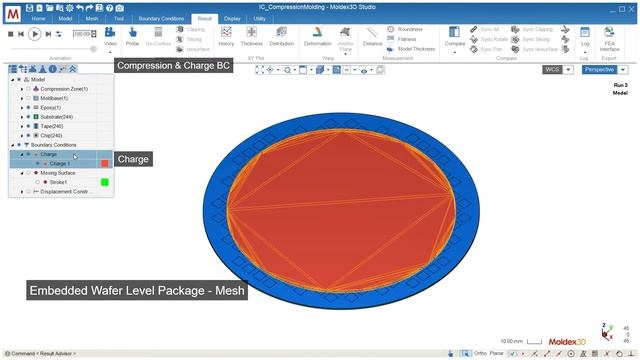Switch to the Display tab
Viewport: 640px width, 360px height.
(232, 19)
